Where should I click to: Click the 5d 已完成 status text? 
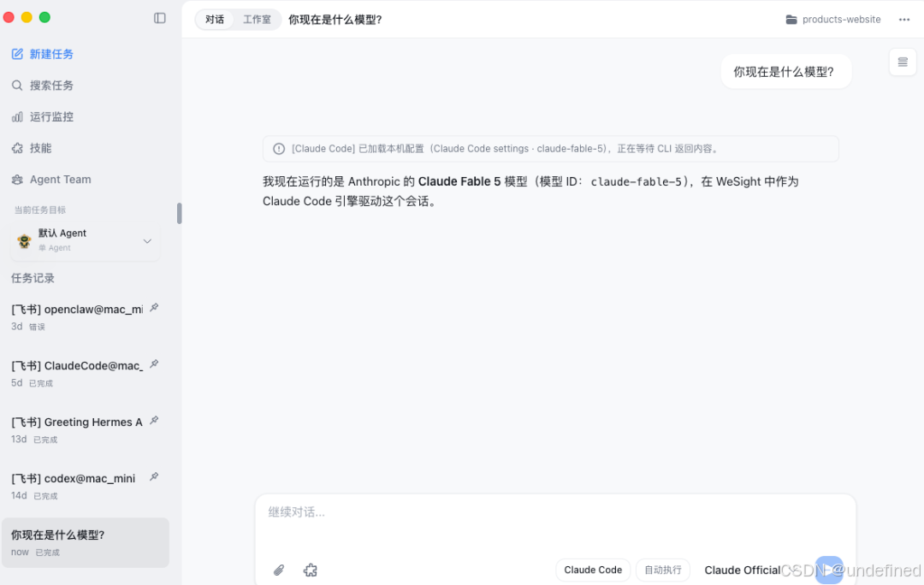coord(33,383)
